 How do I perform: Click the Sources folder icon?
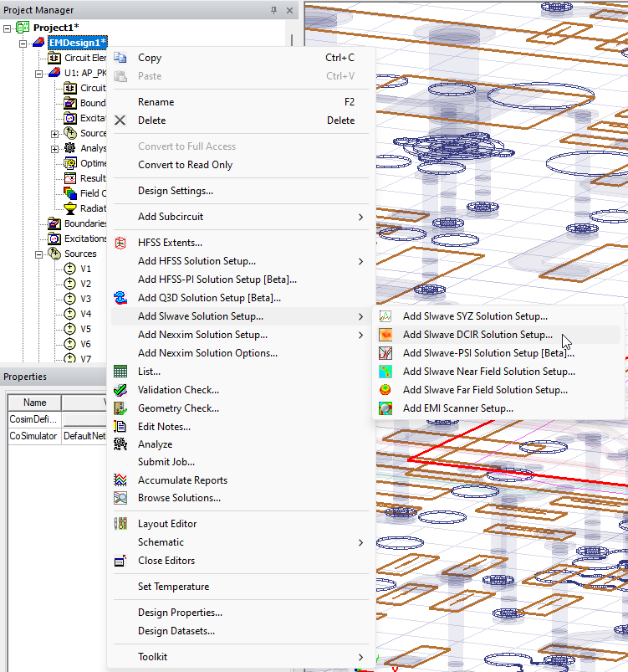pos(54,254)
